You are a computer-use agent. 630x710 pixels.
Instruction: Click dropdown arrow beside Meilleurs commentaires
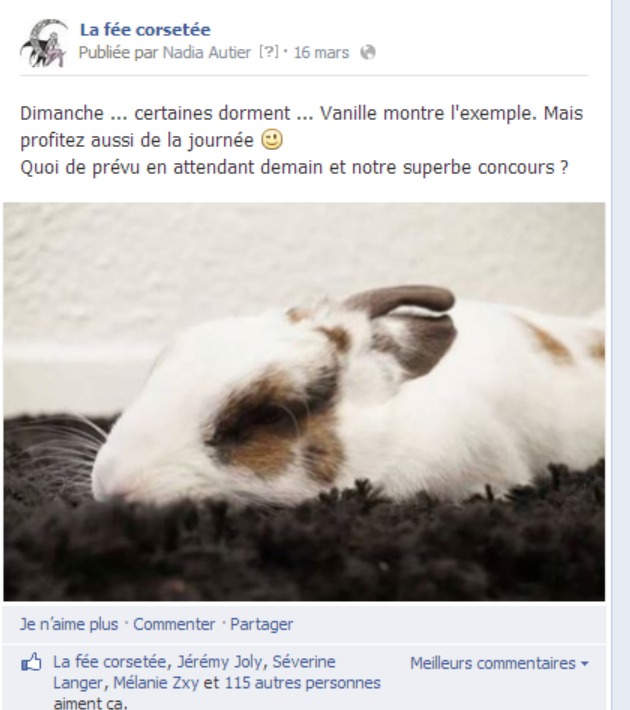pyautogui.click(x=585, y=664)
